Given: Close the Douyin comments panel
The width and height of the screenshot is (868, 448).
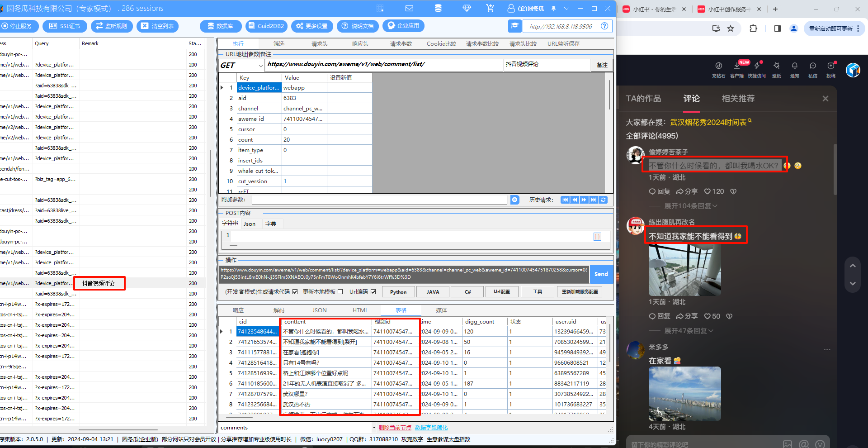Looking at the screenshot, I should coord(826,99).
